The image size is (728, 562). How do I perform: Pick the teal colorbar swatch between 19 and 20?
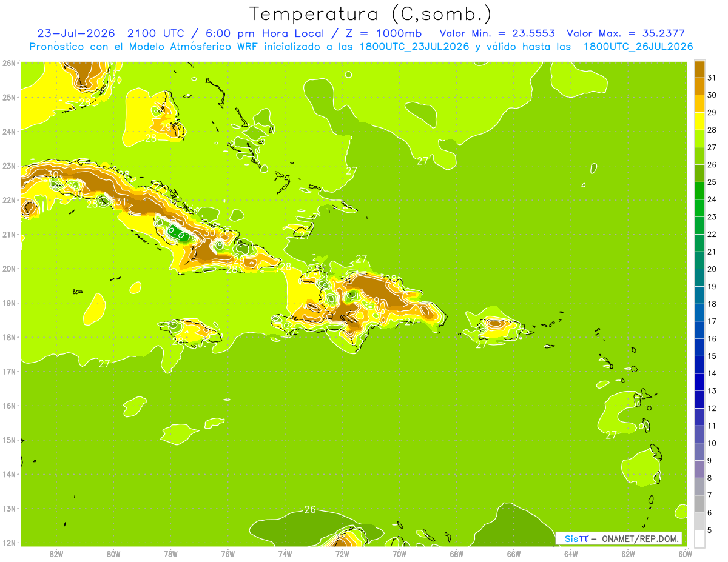[699, 278]
